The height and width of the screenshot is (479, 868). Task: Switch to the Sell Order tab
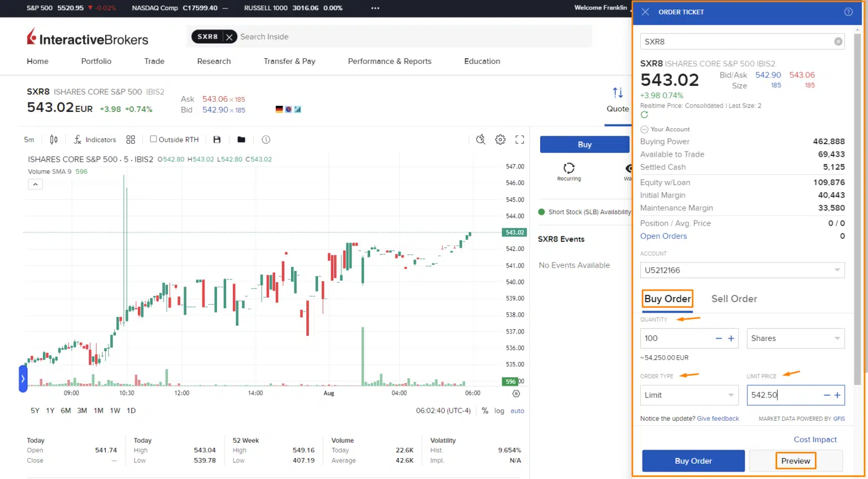click(734, 299)
